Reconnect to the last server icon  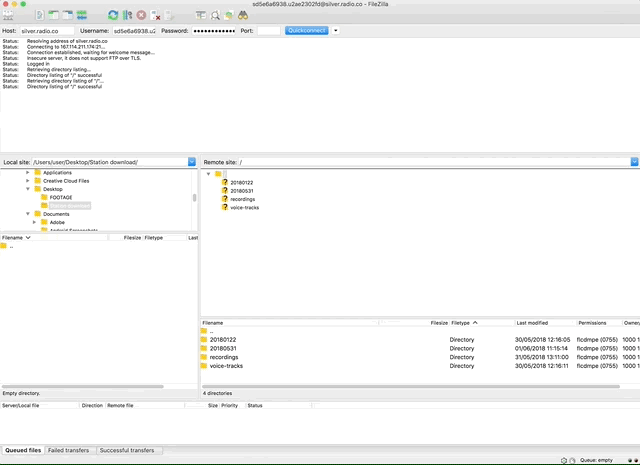169,16
